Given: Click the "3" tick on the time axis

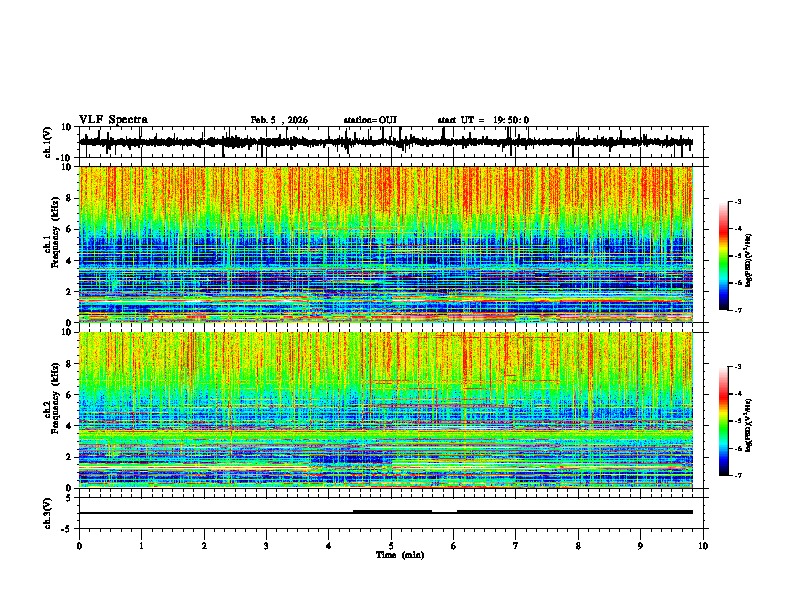Looking at the screenshot, I should [267, 546].
